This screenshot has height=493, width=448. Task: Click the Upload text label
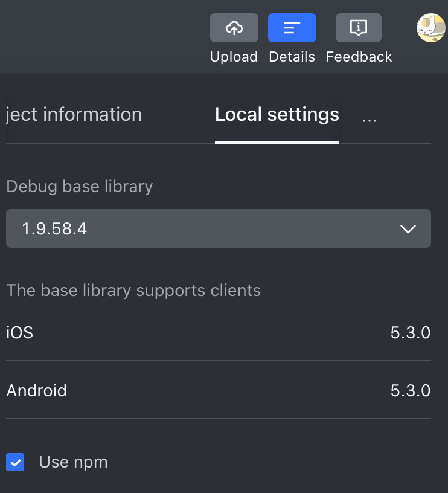pyautogui.click(x=234, y=57)
